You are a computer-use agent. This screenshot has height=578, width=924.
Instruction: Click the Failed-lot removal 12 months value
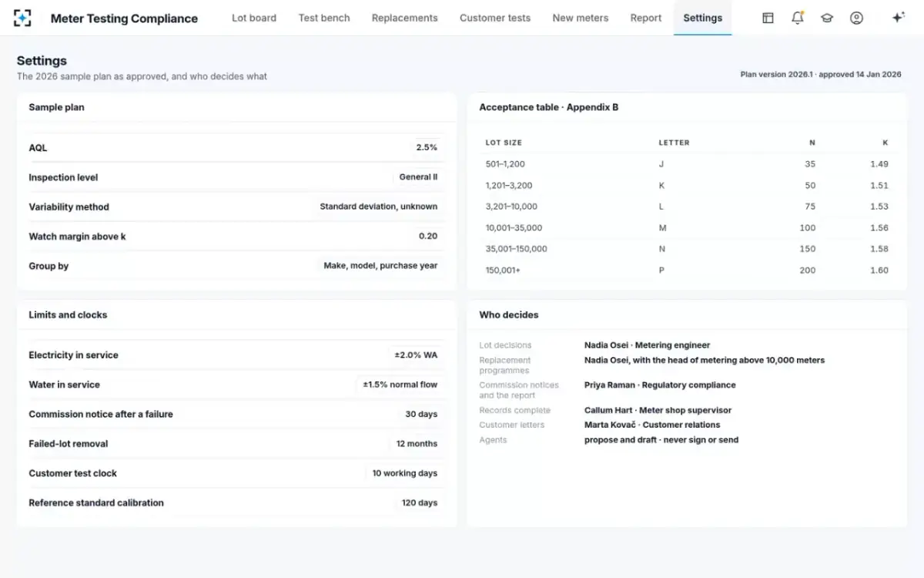click(x=417, y=444)
